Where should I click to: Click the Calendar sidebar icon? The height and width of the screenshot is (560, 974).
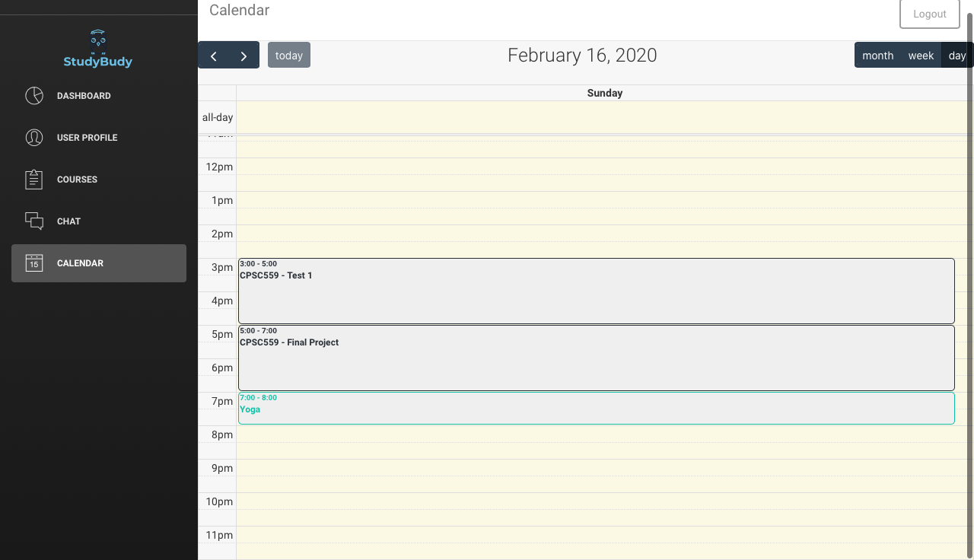(34, 263)
